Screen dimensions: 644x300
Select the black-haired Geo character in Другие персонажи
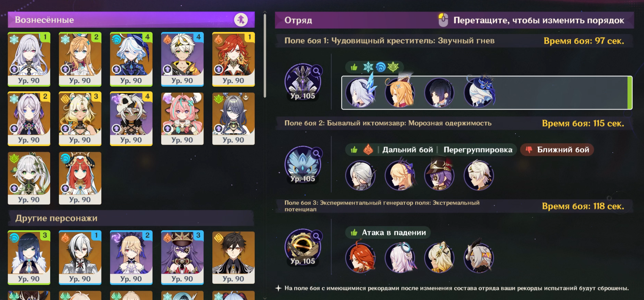tap(233, 257)
